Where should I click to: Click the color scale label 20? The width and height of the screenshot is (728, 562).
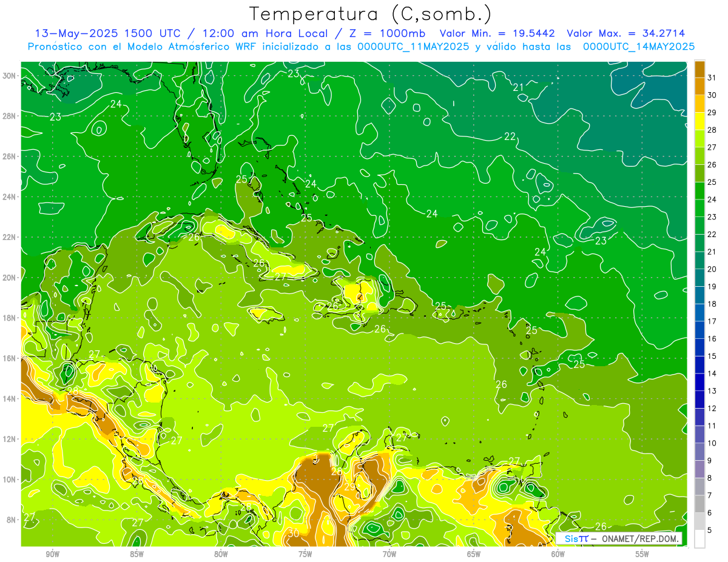click(712, 269)
